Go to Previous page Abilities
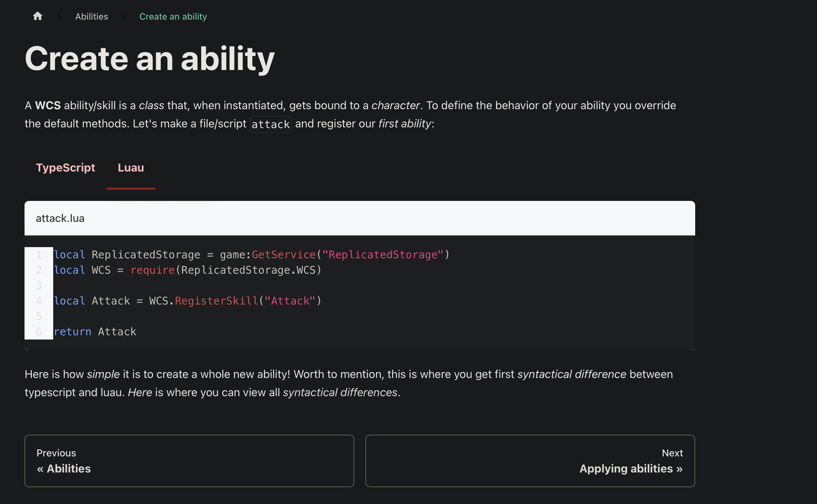This screenshot has width=817, height=504. pos(189,461)
